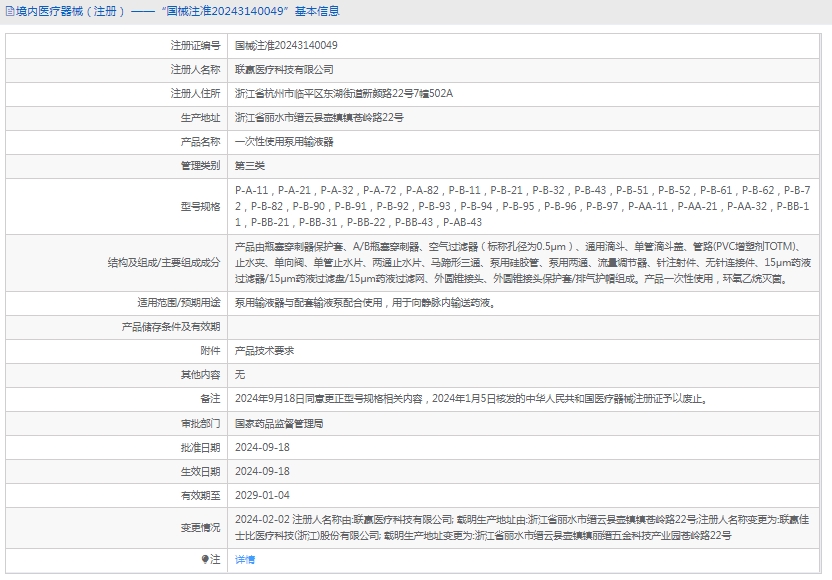Click the 境内医疗器械(注册) basic info header
The width and height of the screenshot is (832, 580).
coord(175,12)
